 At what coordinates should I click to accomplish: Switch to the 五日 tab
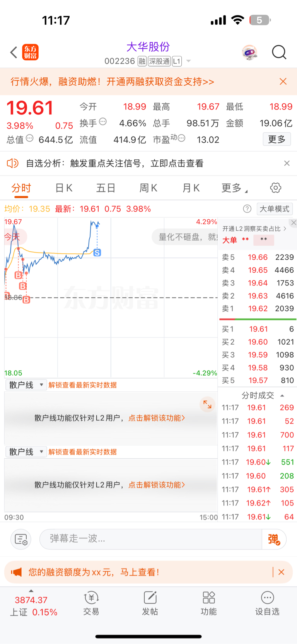[106, 188]
